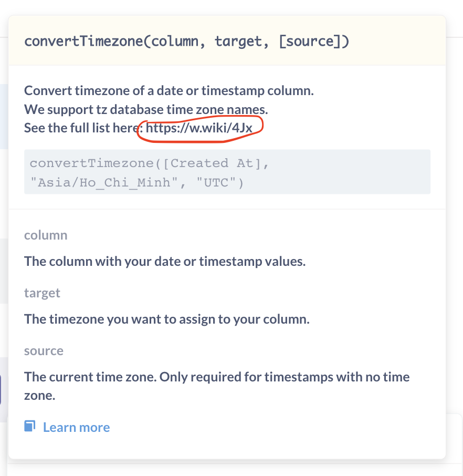The width and height of the screenshot is (463, 476).
Task: Select the column parameter label
Action: (45, 235)
